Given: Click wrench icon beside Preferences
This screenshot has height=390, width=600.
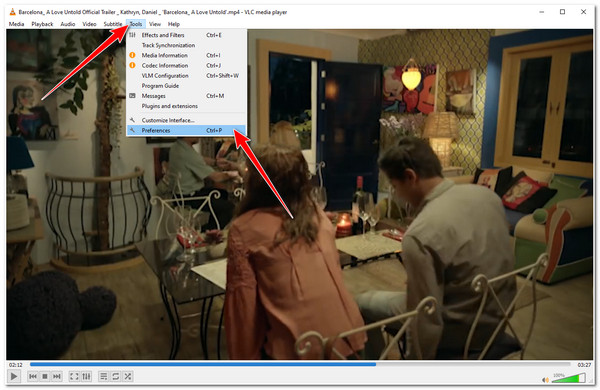Looking at the screenshot, I should (x=132, y=131).
